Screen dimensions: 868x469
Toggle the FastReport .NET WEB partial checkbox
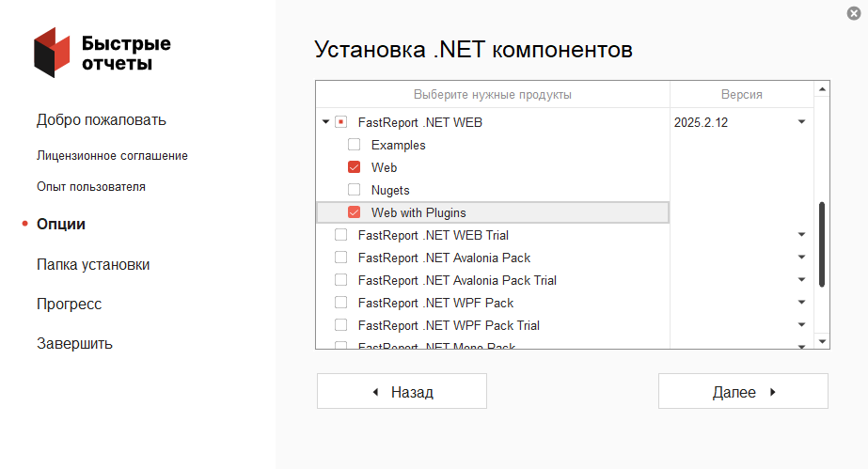341,122
